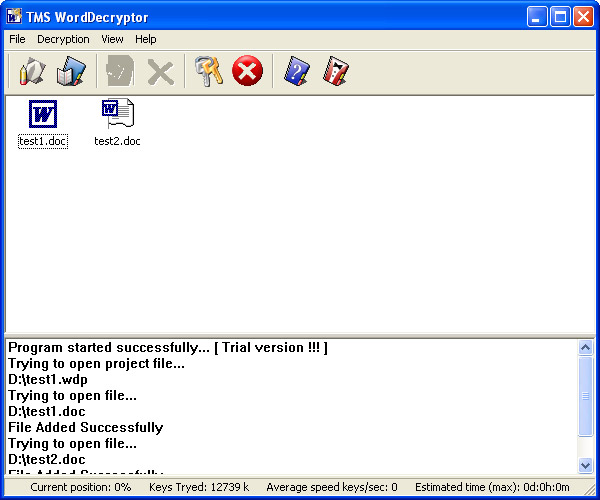Click the open project book icon
Image resolution: width=600 pixels, height=500 pixels.
[x=71, y=71]
